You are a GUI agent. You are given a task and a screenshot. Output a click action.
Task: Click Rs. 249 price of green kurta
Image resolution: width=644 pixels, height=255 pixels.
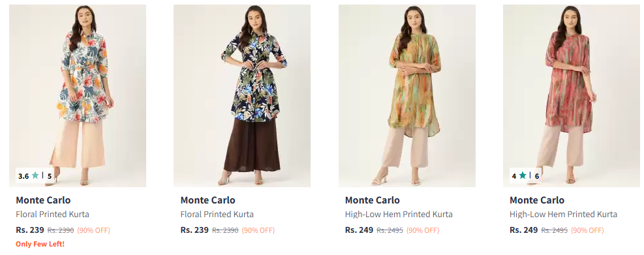360,230
